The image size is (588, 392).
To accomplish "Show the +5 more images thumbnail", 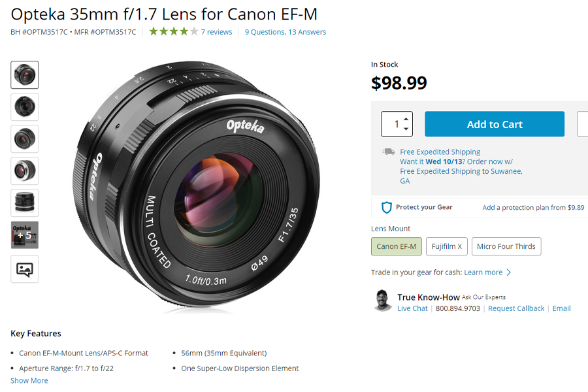I will 25,235.
